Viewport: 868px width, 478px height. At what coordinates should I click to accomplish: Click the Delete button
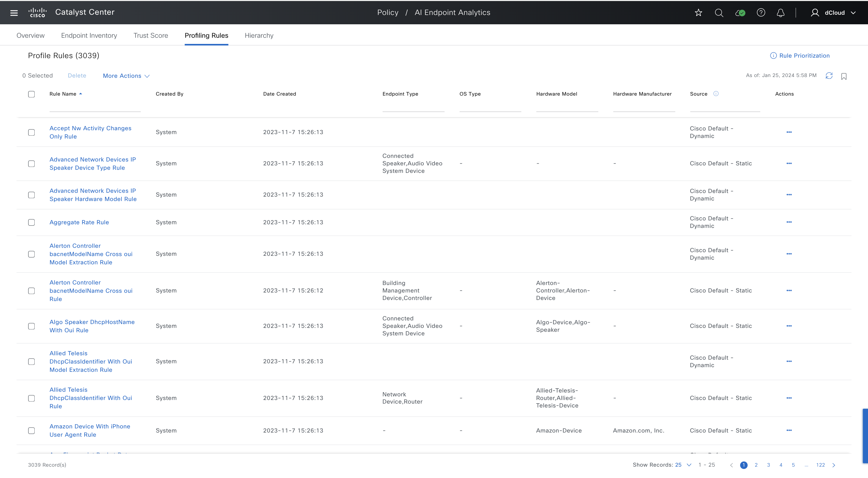[77, 75]
